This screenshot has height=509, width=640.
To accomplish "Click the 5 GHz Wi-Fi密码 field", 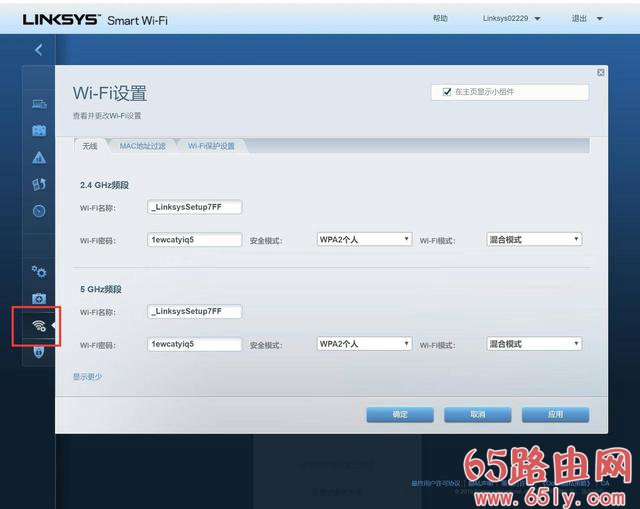I will click(194, 344).
